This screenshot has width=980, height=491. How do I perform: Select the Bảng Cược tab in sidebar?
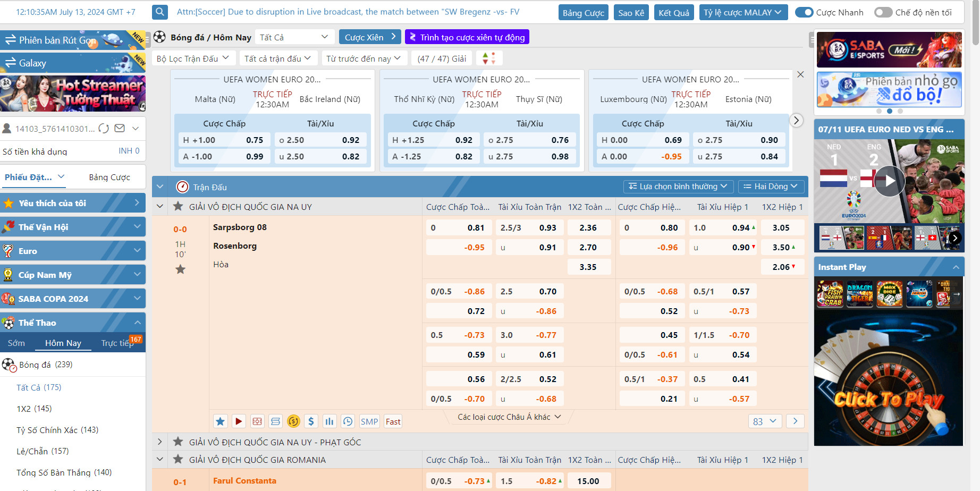click(x=109, y=177)
